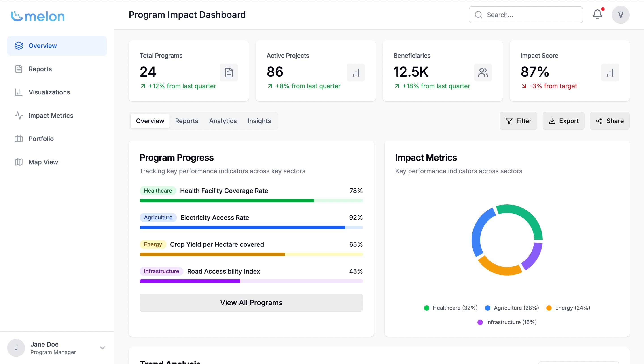
Task: Click the Electricity Access Rate progress bar
Action: [251, 227]
